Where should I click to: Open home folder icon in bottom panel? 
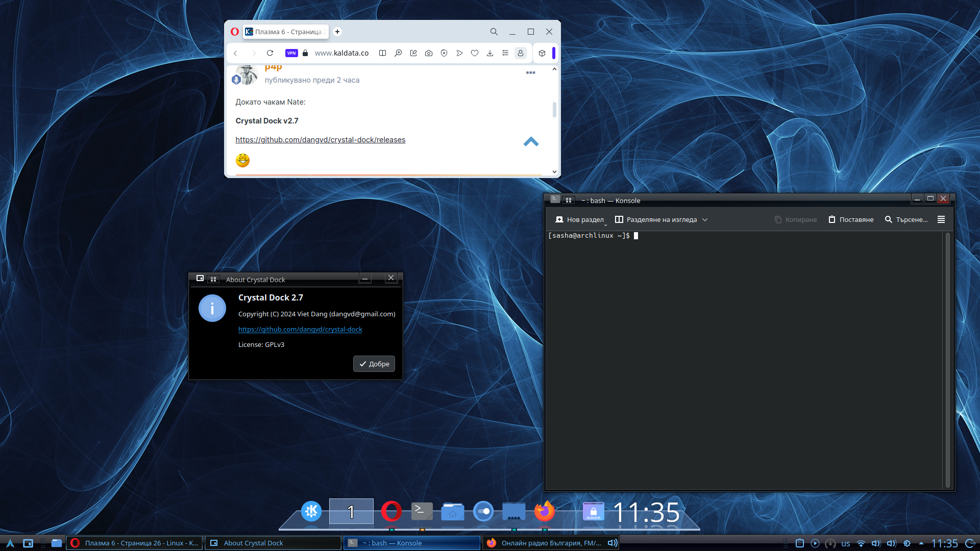click(57, 543)
